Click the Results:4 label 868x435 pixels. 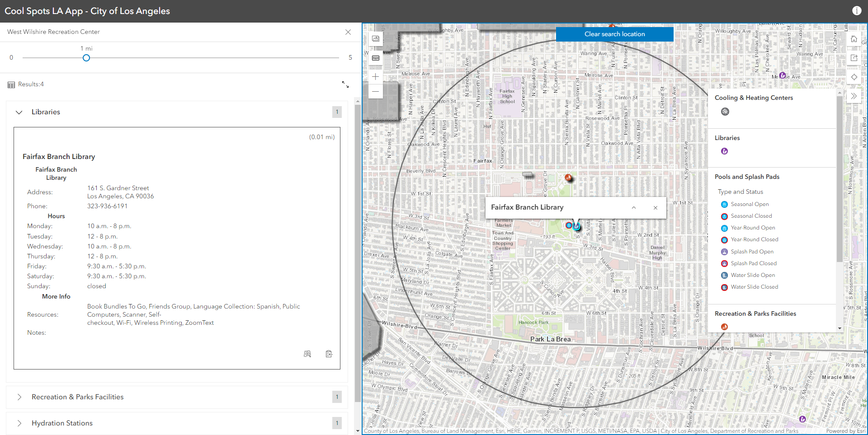coord(31,84)
